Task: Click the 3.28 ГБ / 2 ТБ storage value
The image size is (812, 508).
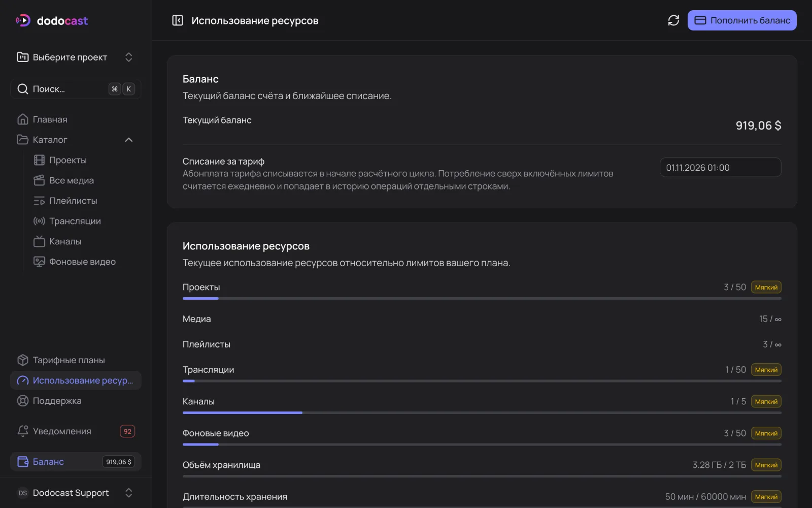Action: pos(719,465)
